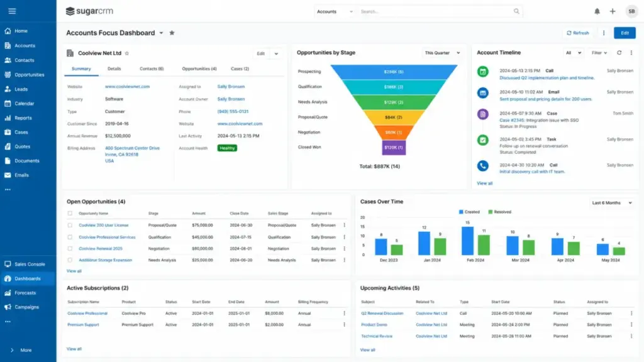Viewport: 644px width, 362px height.
Task: Open the Reports module
Action: [23, 118]
